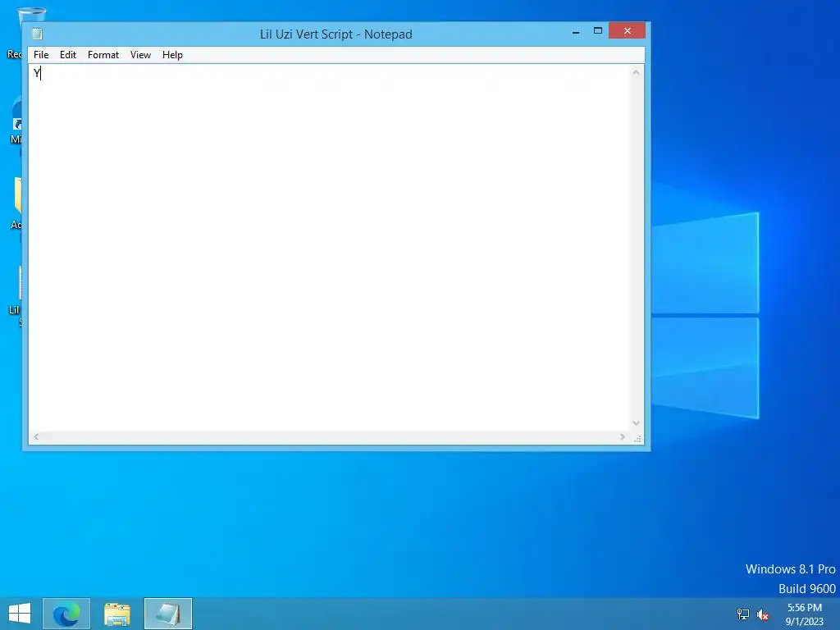
Task: Click the vertical scrollbar up arrow
Action: [636, 72]
